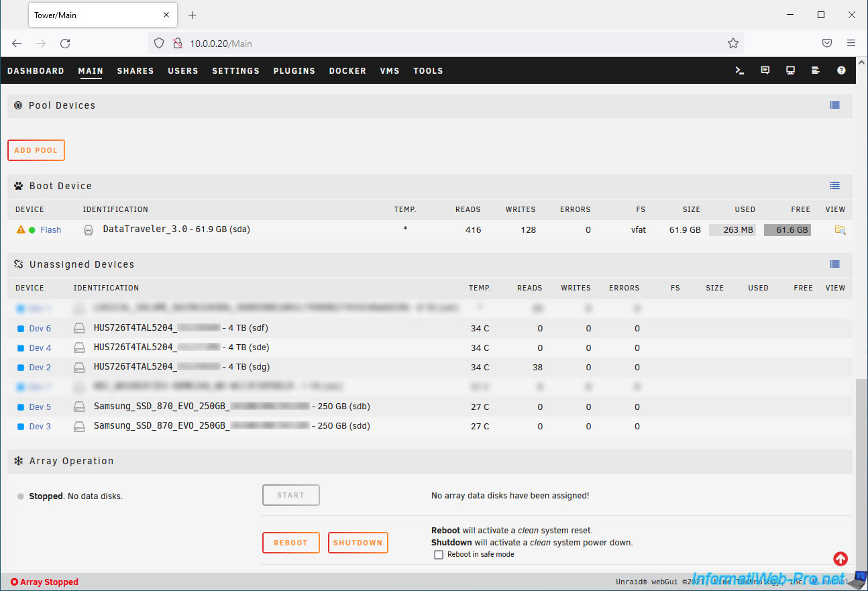
Task: Open the terminal icon in navbar
Action: (x=740, y=70)
